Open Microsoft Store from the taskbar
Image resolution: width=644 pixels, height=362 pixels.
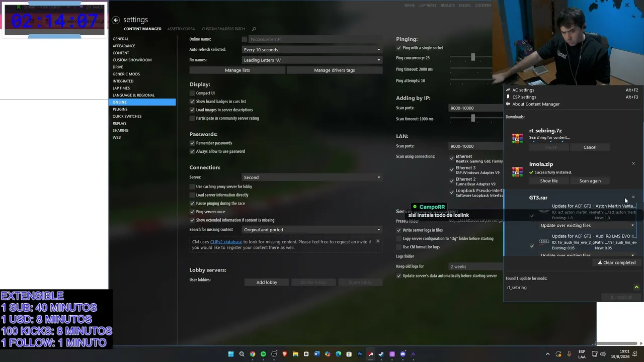pos(349,354)
